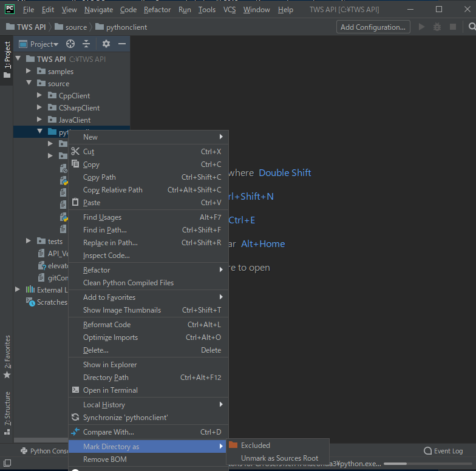Select Local History submenu

(148, 404)
